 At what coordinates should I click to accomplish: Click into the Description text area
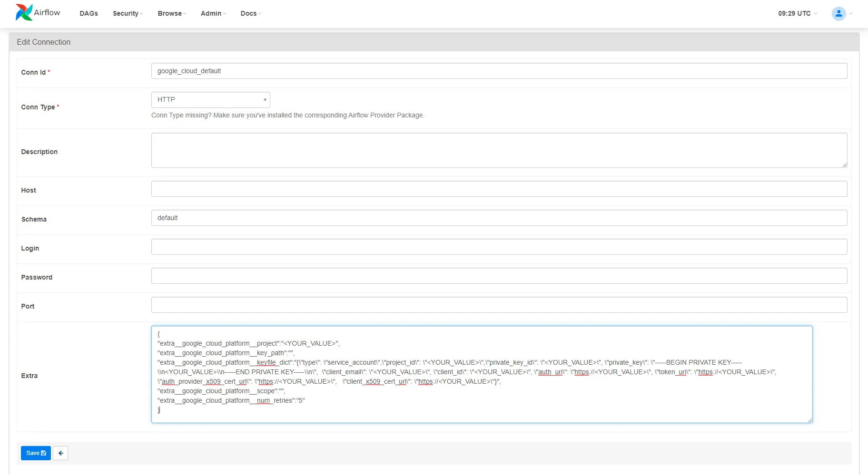coord(499,150)
